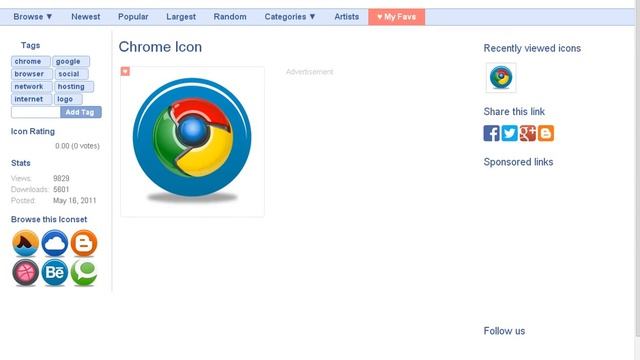The image size is (640, 360).
Task: Click the Chrome Icon page title
Action: pos(160,47)
